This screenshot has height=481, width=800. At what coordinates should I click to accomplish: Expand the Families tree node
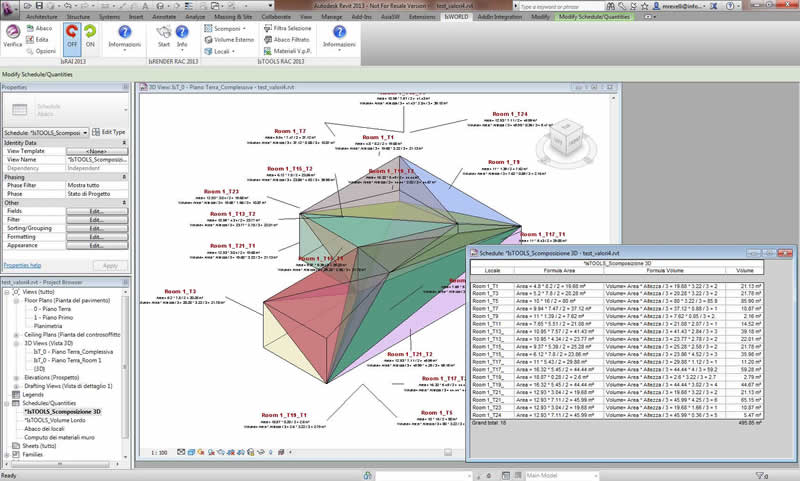(7, 454)
